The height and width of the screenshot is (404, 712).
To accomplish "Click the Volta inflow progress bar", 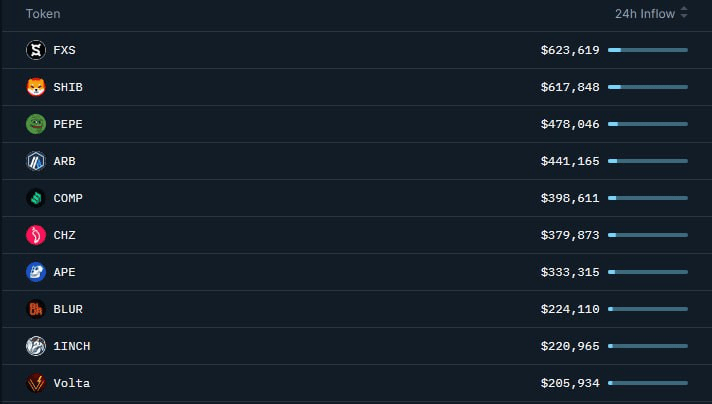I will tap(647, 383).
